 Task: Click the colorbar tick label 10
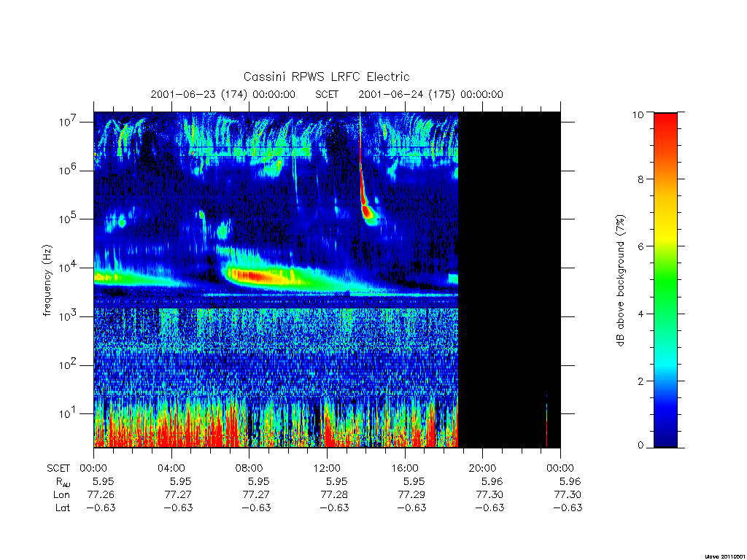pyautogui.click(x=638, y=114)
